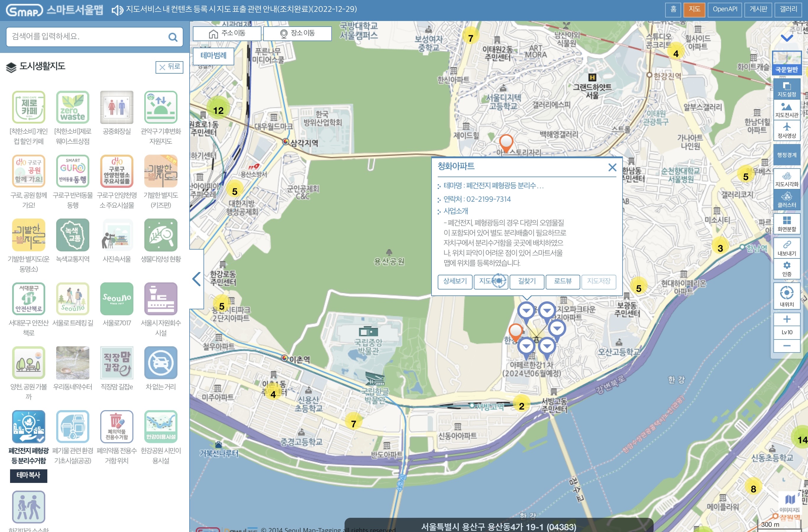Screen dimensions: 808x532
Task: Select the 차없는 거리 car-free theme icon
Action: tap(161, 363)
